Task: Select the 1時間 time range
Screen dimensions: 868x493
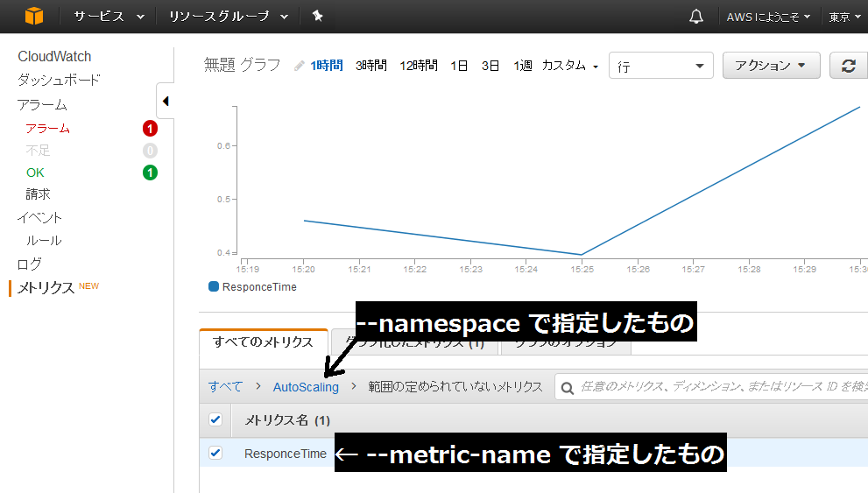Action: tap(327, 66)
